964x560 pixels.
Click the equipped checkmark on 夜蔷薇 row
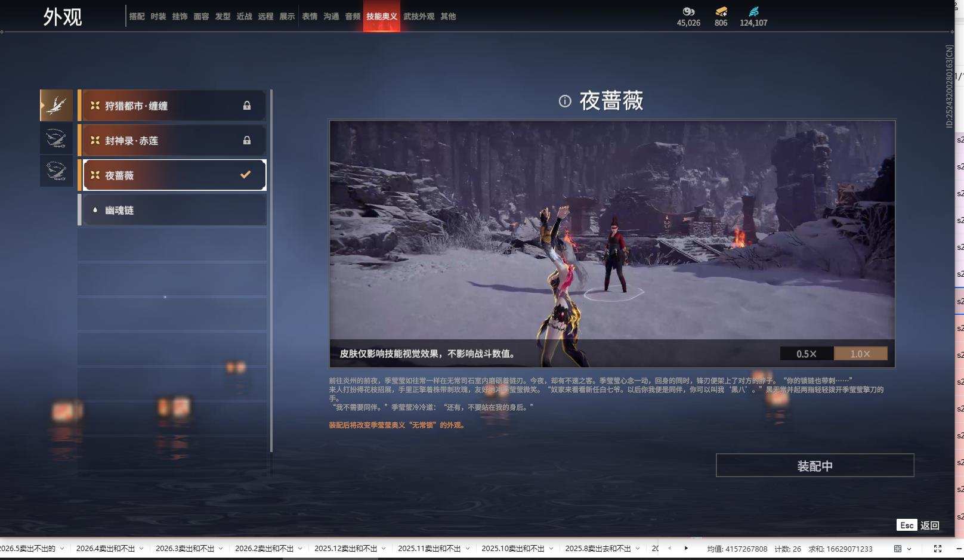[245, 175]
